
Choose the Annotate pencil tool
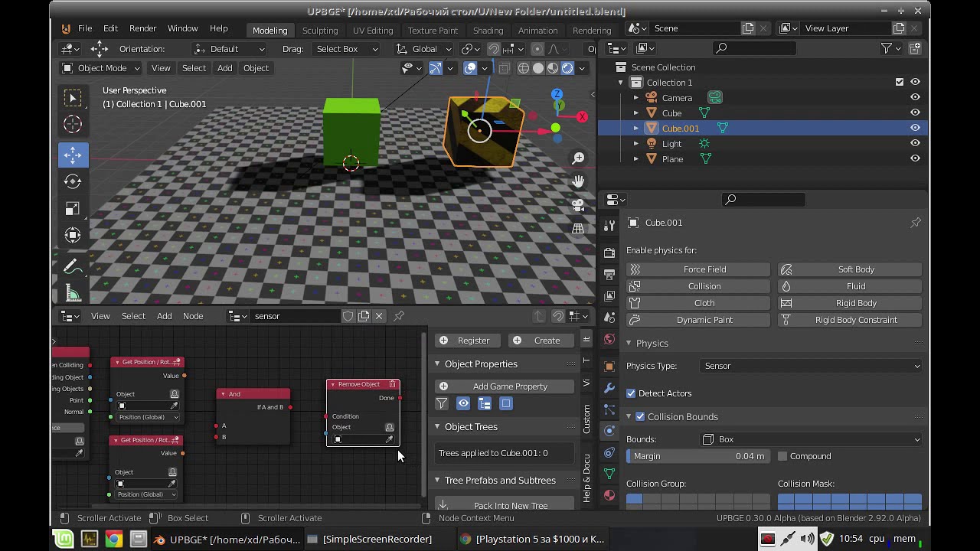(x=73, y=266)
